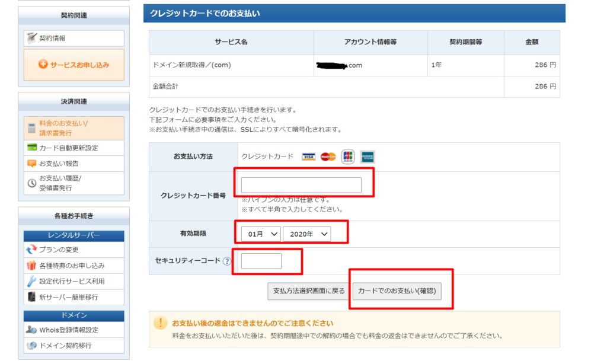Image resolution: width=607 pixels, height=364 pixels.
Task: Click the セキュリティーコード field label
Action: 187,261
